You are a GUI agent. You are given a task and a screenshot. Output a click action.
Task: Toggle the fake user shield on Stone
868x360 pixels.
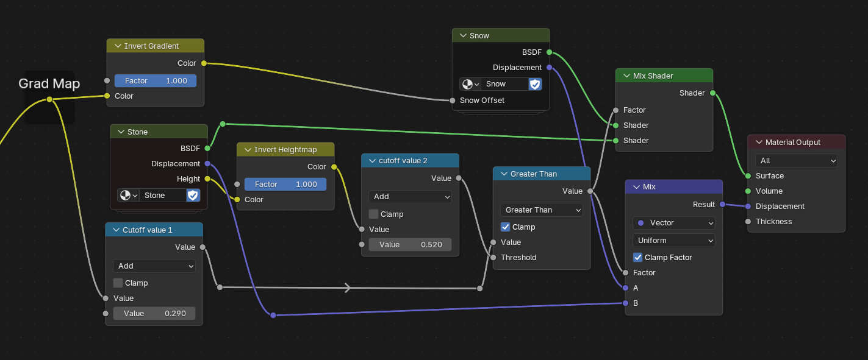193,195
